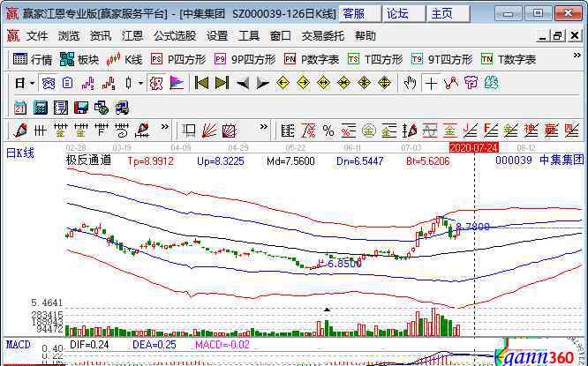Open the 公式选股 menu
Viewport: 588px width, 366px height.
(175, 36)
